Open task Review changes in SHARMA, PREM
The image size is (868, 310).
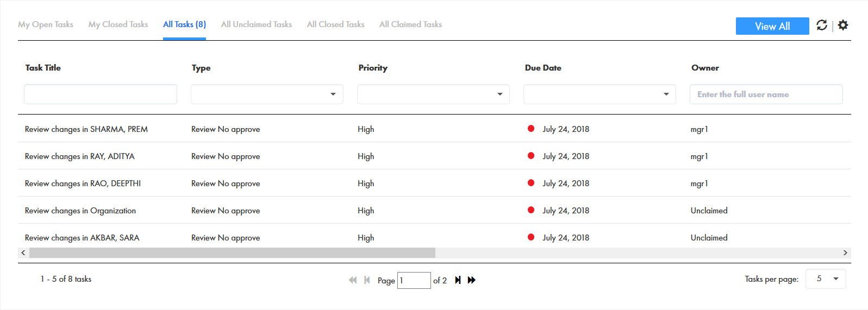point(86,129)
